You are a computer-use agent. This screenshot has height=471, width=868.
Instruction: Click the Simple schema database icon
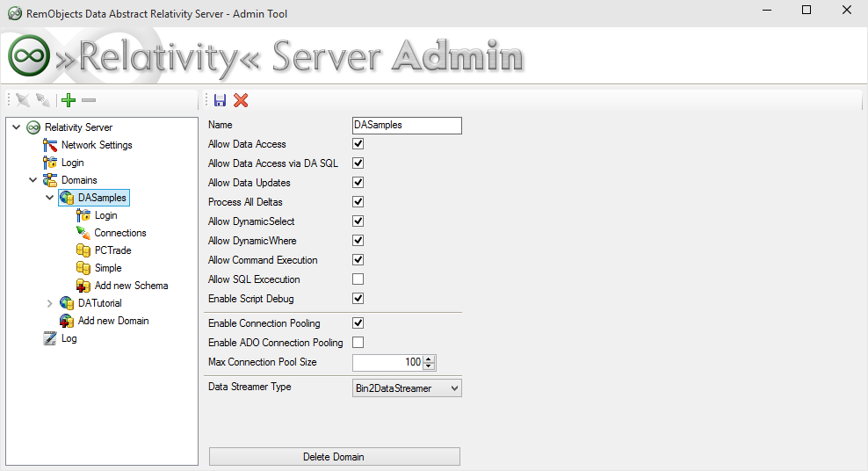pyautogui.click(x=83, y=268)
